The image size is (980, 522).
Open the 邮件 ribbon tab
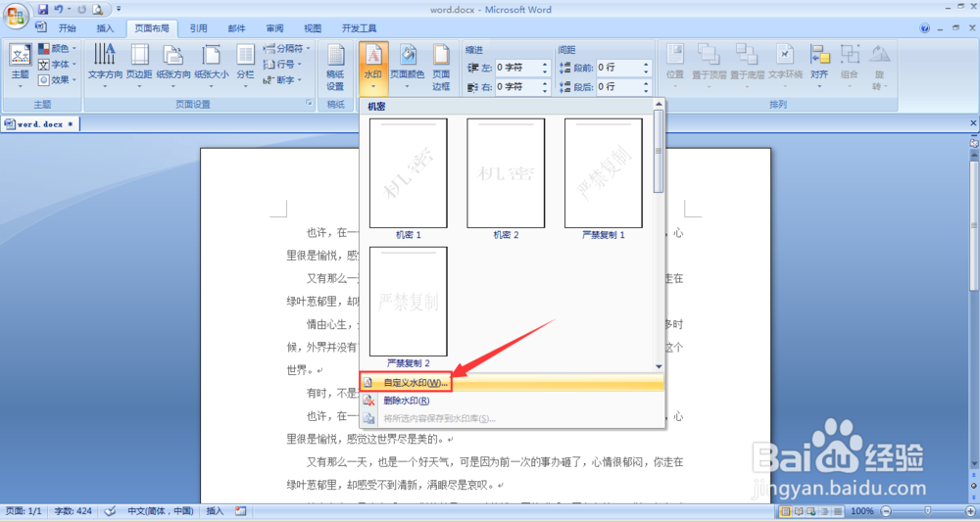236,28
